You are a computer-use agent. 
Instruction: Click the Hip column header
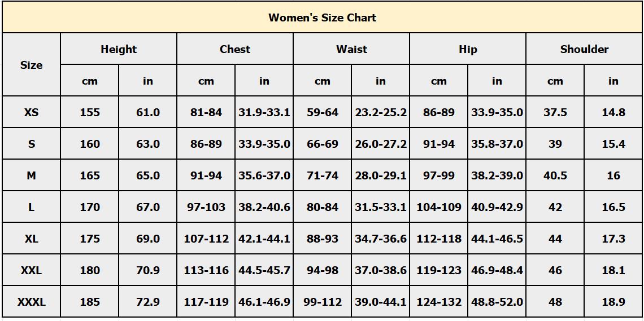point(468,49)
